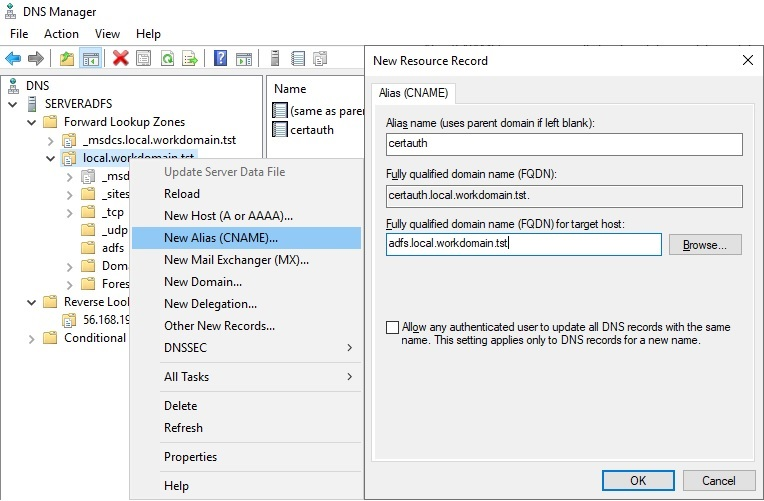Click the Browse button
This screenshot has height=501, width=764.
click(705, 244)
